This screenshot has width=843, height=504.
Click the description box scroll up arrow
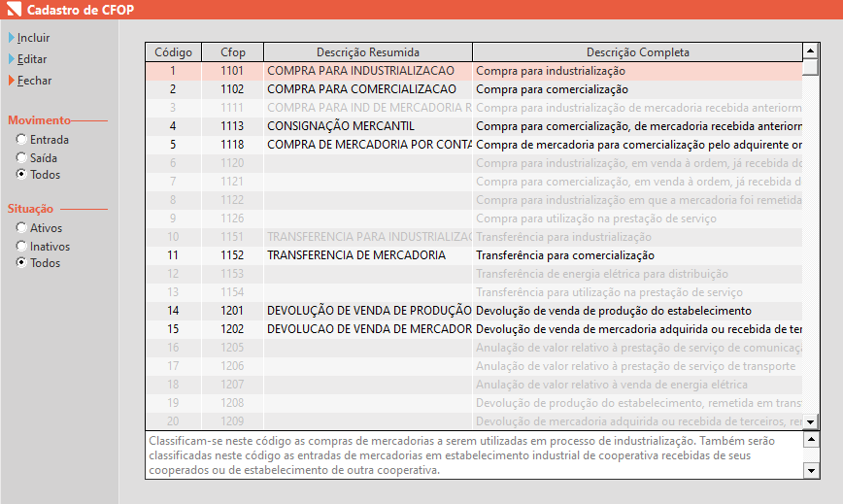coord(811,440)
